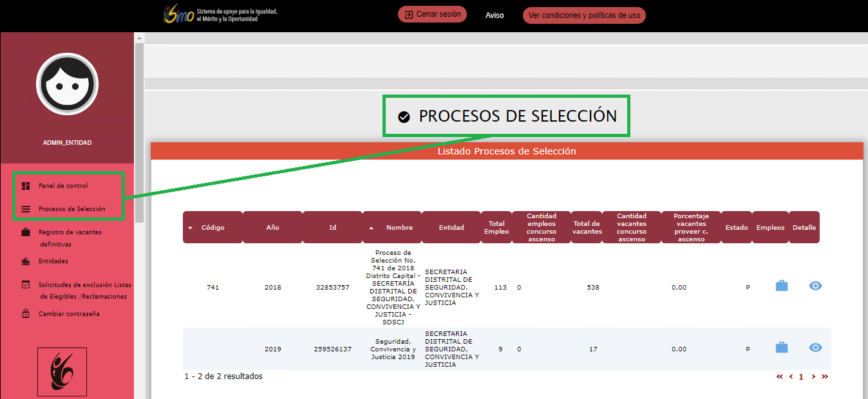Click the SIMO logo in header
Screen dimensions: 868x399
[179, 15]
